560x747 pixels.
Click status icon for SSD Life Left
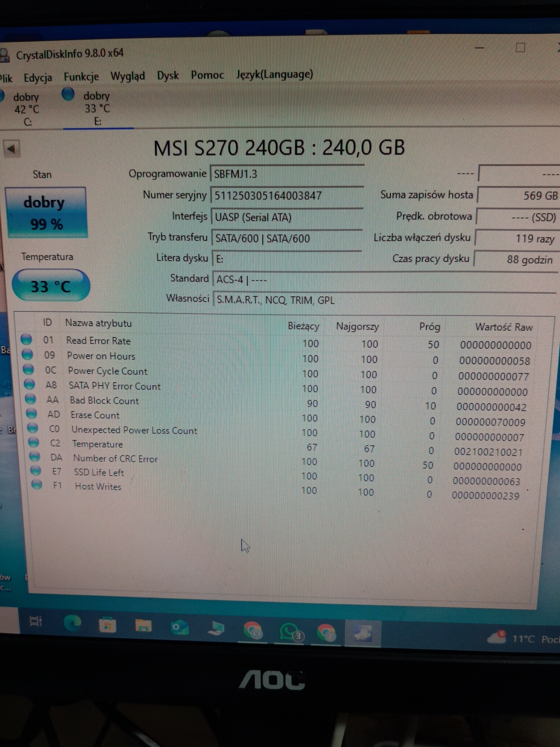pos(36,470)
